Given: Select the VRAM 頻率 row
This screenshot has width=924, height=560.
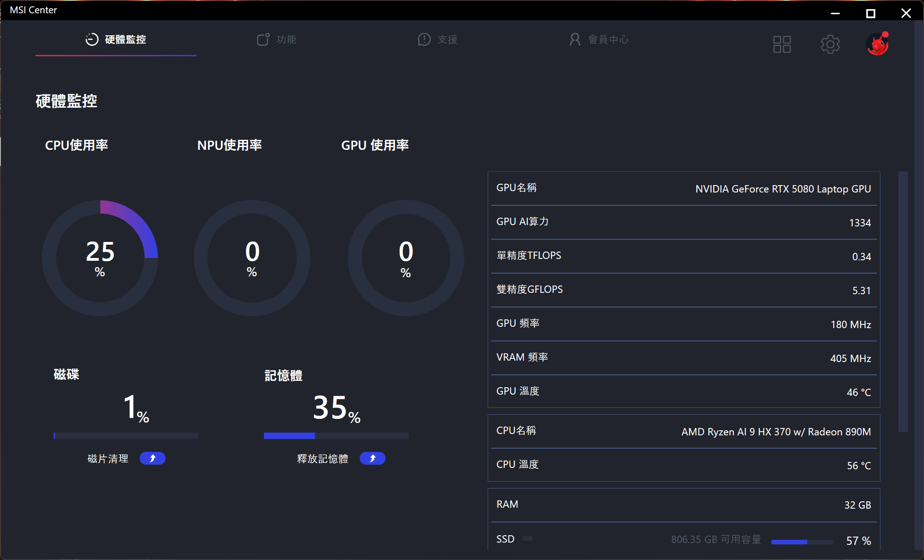Looking at the screenshot, I should point(684,358).
